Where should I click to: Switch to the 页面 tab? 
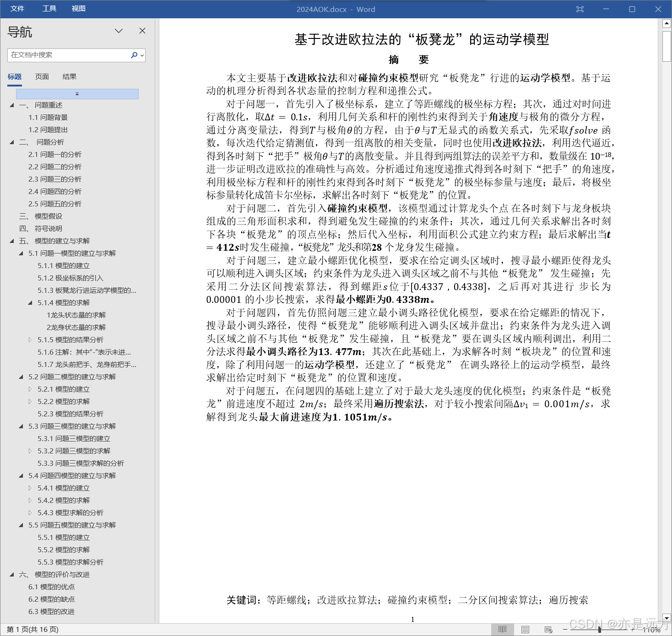pos(42,77)
